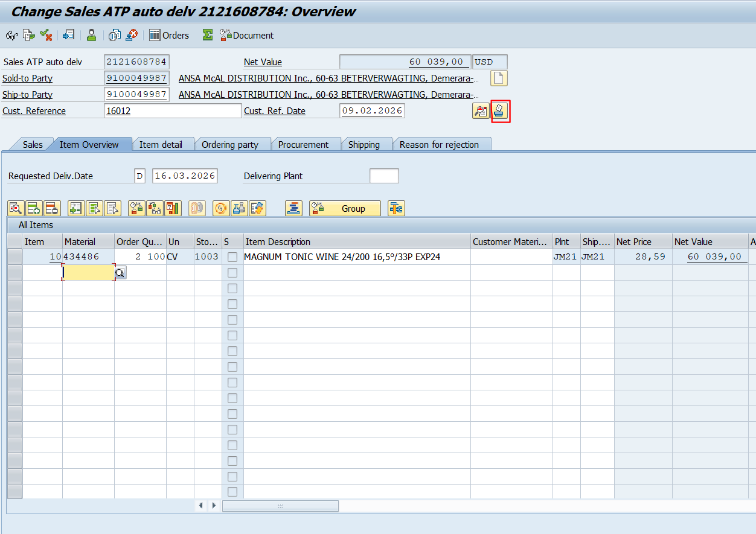This screenshot has height=534, width=756.
Task: Switch to the Item Overview tab
Action: [x=89, y=144]
